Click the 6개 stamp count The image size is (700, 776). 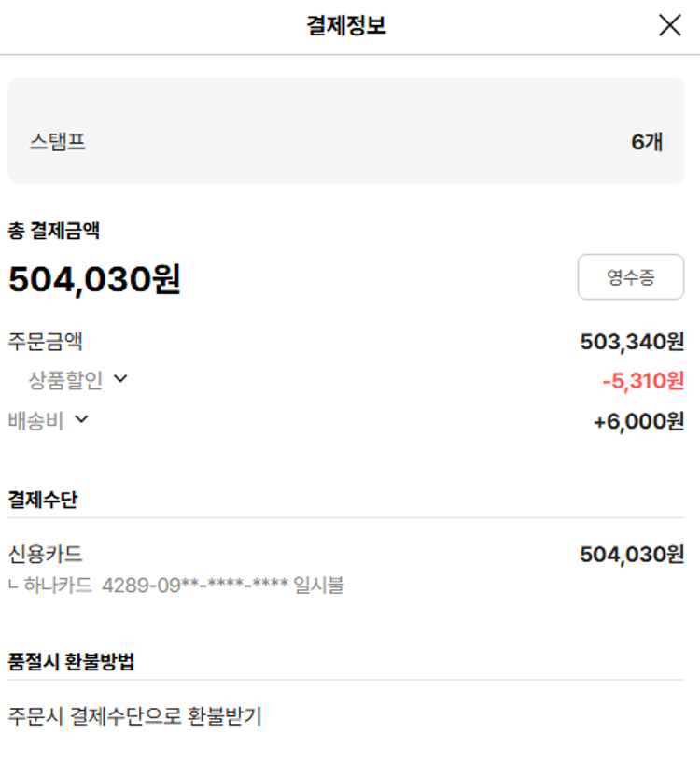point(647,142)
